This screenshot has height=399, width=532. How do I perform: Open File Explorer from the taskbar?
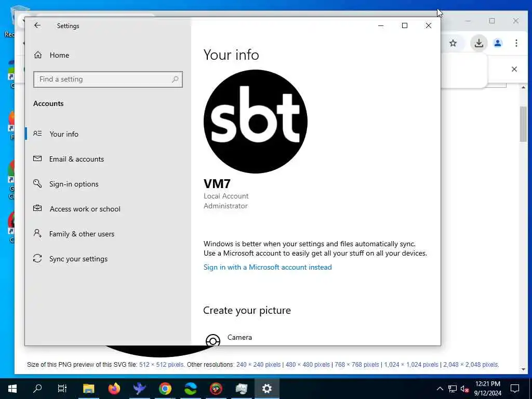point(88,389)
